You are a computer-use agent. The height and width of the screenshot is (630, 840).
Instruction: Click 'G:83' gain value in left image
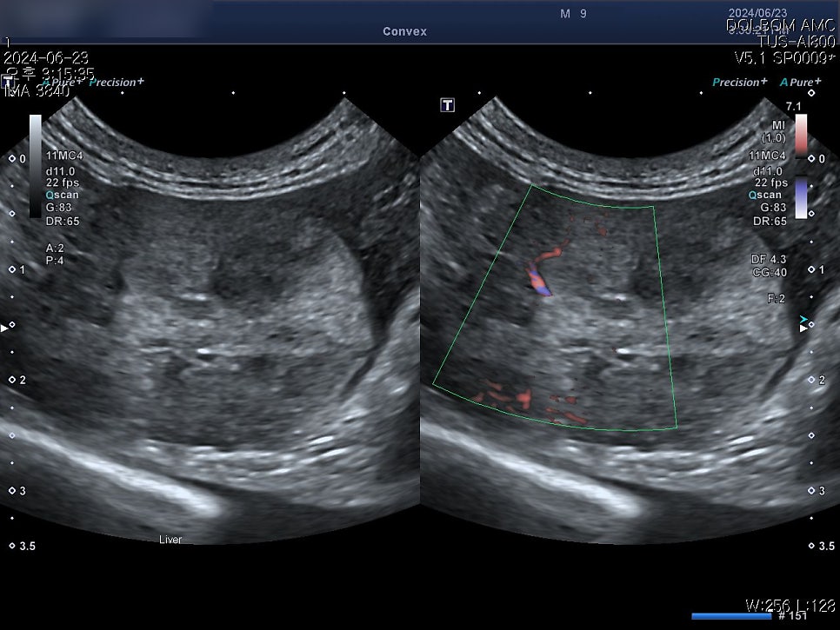pyautogui.click(x=58, y=207)
